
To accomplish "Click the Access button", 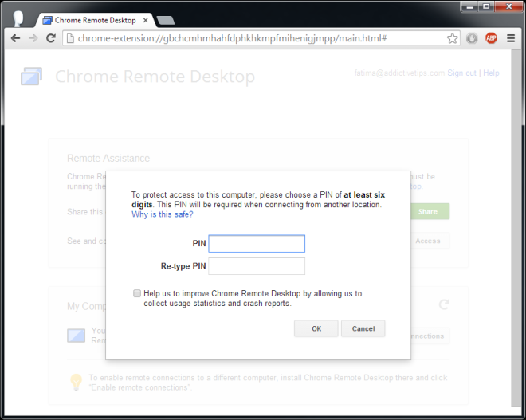I will [x=430, y=241].
